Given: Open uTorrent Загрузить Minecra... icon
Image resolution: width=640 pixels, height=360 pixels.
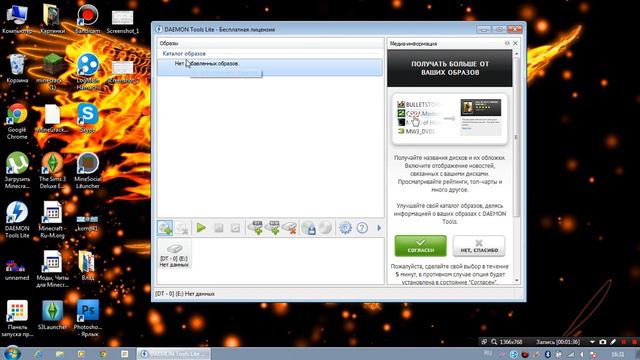Looking at the screenshot, I should tap(17, 171).
